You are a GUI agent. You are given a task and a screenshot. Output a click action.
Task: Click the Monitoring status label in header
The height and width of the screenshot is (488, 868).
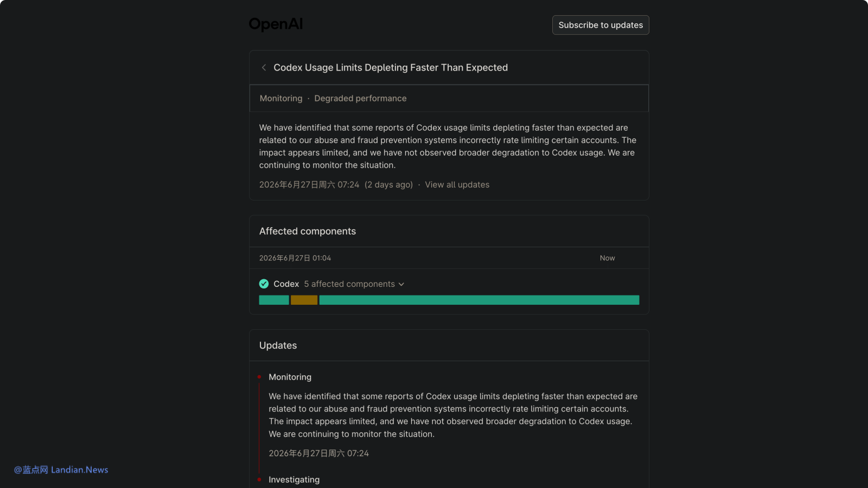(281, 98)
